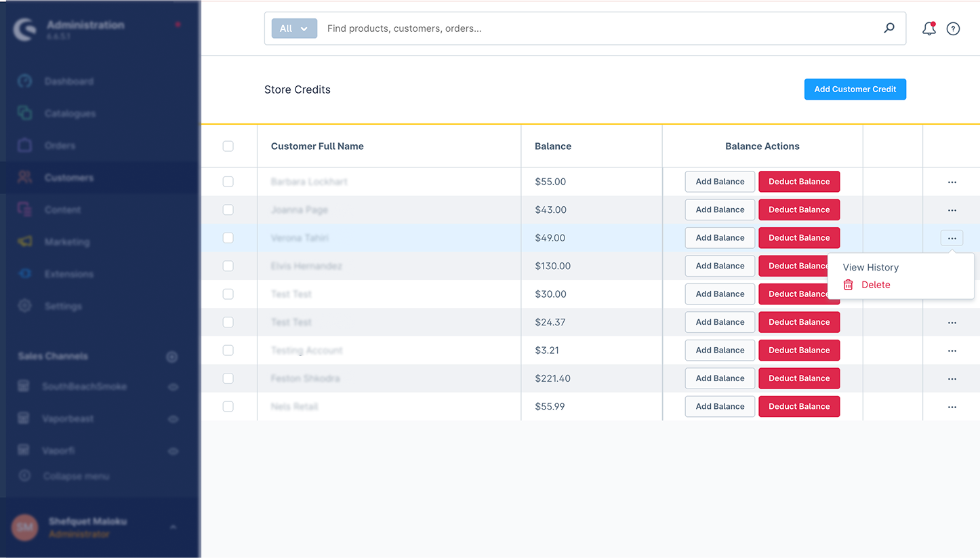This screenshot has width=980, height=558.
Task: Open the All search filter dropdown
Action: (294, 28)
